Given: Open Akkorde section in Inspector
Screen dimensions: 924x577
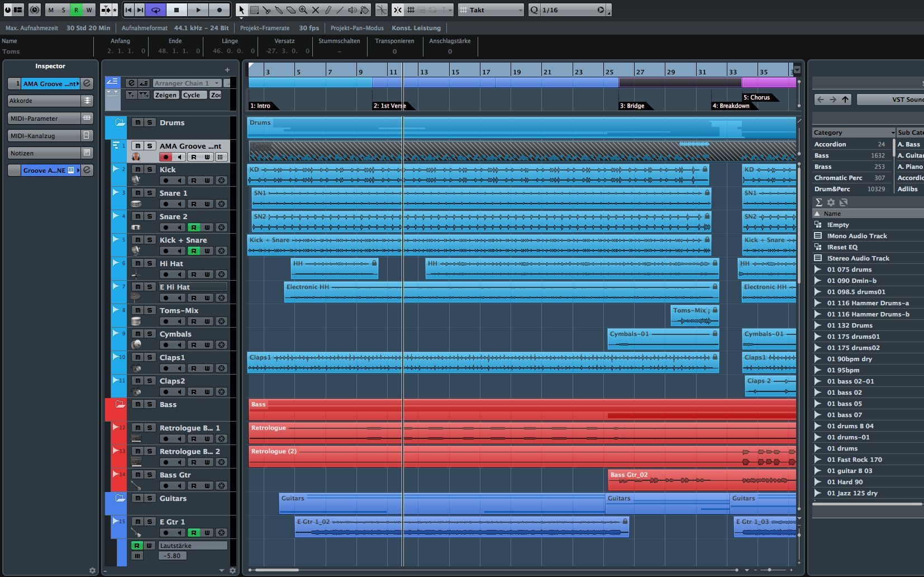Looking at the screenshot, I should pyautogui.click(x=50, y=101).
